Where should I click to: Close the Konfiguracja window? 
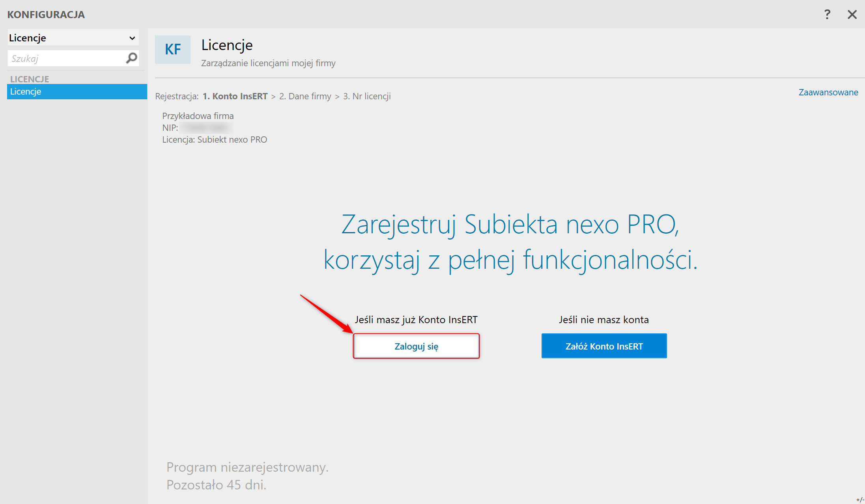852,15
